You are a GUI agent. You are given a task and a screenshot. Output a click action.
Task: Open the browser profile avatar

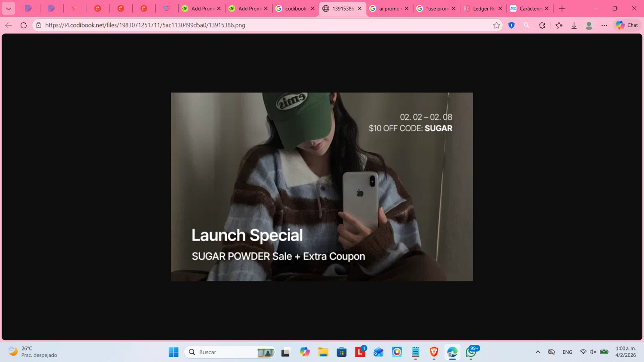pyautogui.click(x=589, y=25)
